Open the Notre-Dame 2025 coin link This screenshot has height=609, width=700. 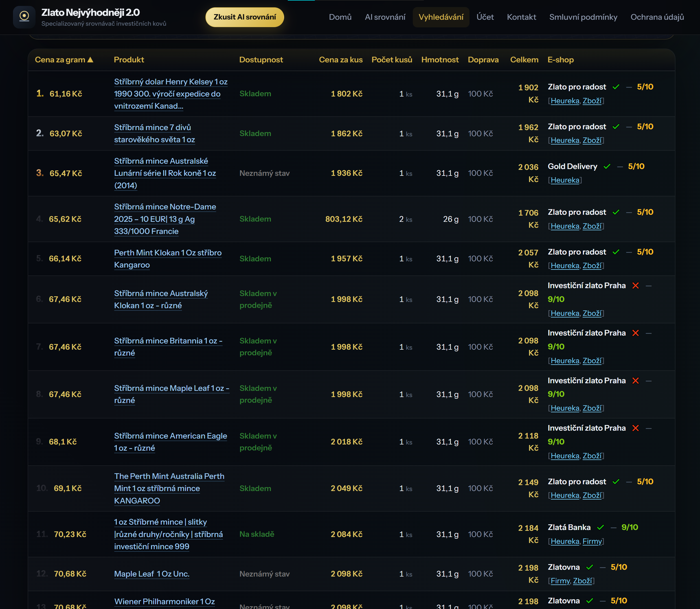point(165,219)
